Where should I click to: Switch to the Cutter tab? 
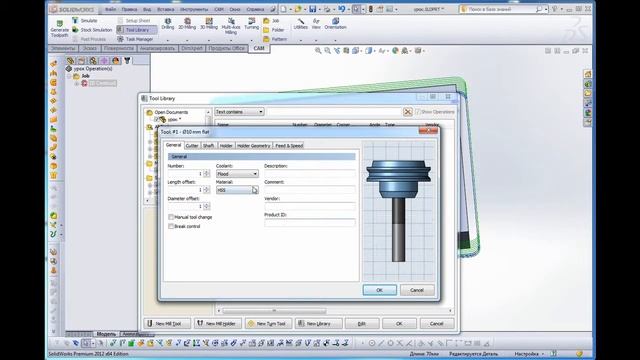pyautogui.click(x=191, y=146)
